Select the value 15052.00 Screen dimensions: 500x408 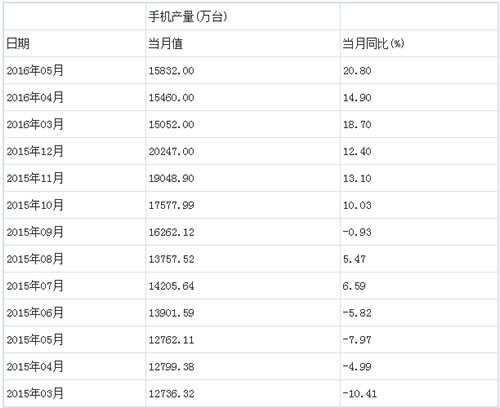(x=171, y=125)
